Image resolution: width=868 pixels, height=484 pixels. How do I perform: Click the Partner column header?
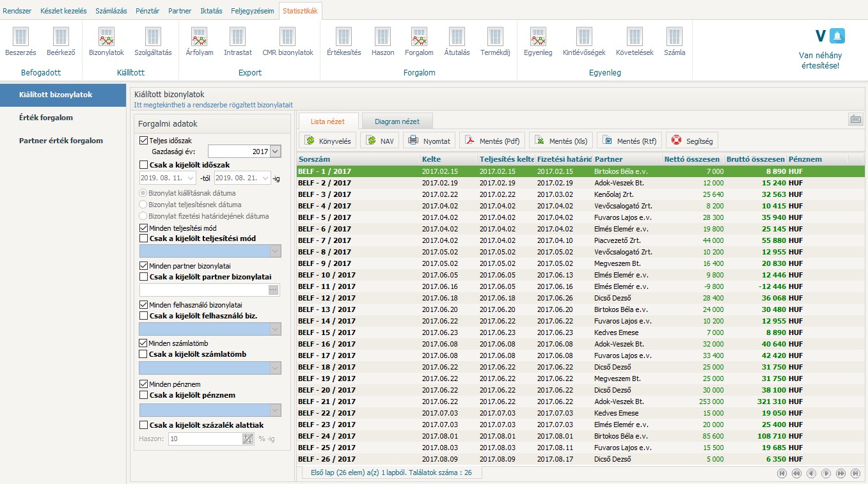pyautogui.click(x=627, y=159)
